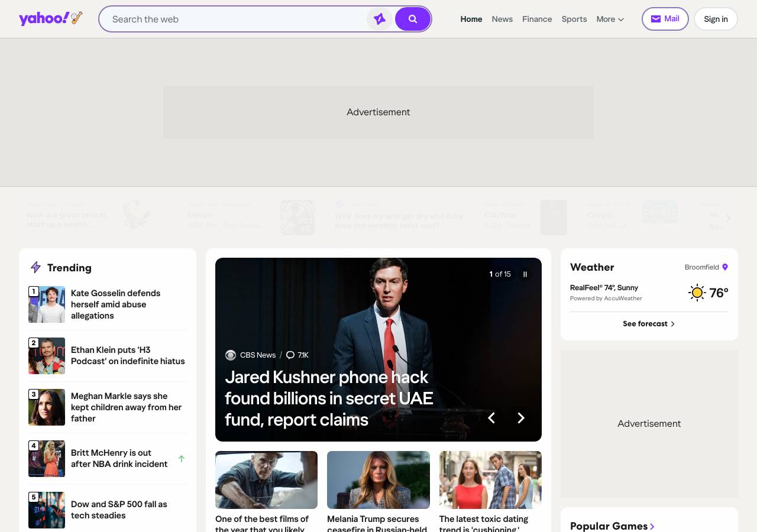Click Meghan Markle story thumbnail

(x=47, y=407)
